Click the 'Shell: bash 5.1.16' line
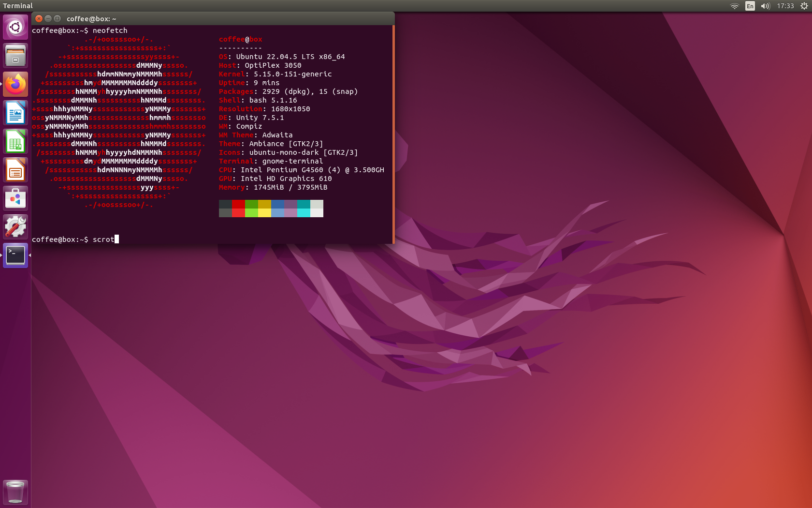This screenshot has width=812, height=508. (258, 100)
